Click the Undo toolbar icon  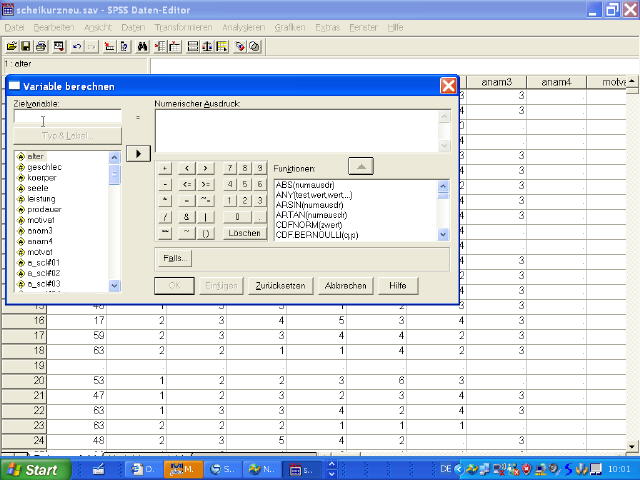point(76,46)
